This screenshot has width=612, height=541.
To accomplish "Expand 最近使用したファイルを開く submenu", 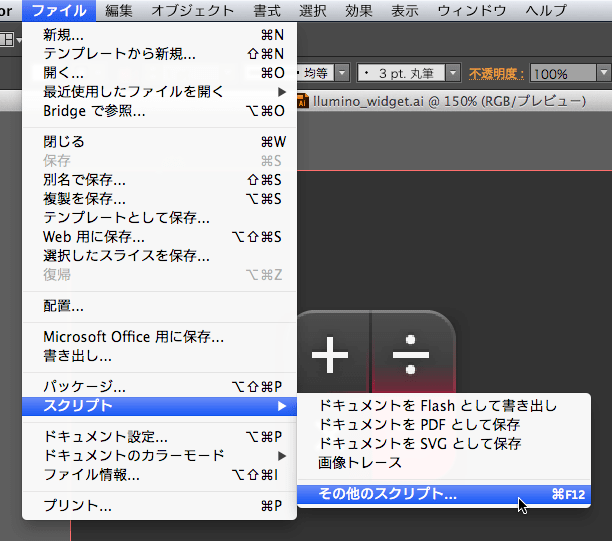I will 160,92.
